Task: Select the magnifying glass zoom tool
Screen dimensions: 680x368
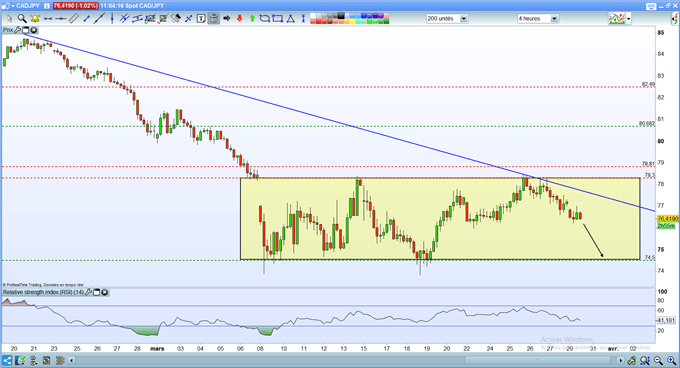Action: 22,19
